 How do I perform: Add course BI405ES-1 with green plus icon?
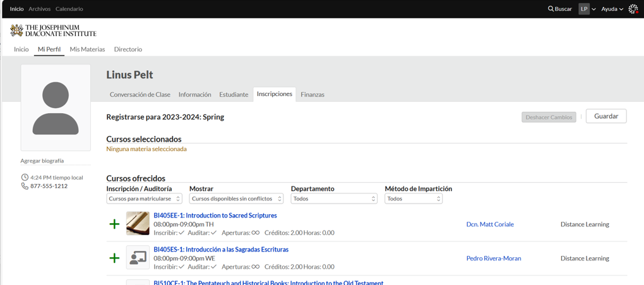click(x=114, y=258)
